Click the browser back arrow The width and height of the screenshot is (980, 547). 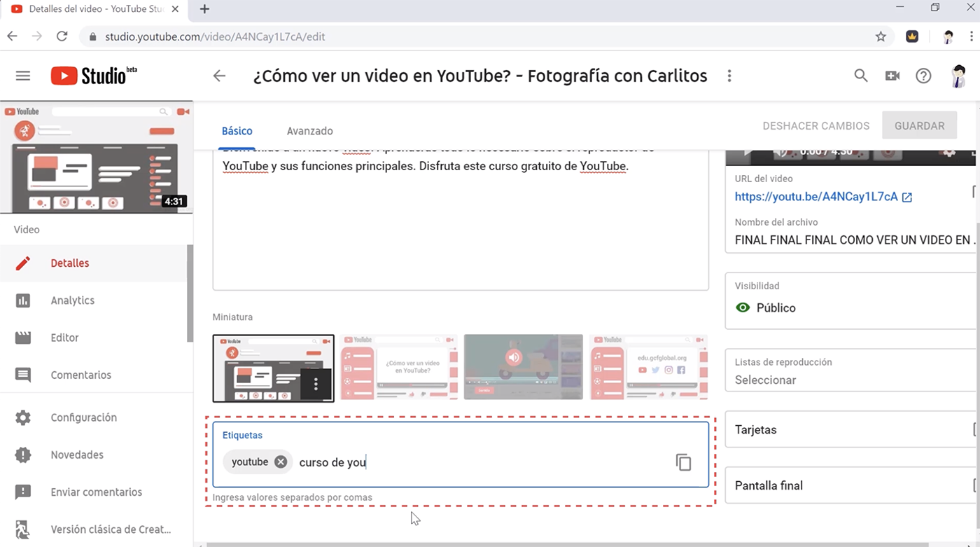tap(12, 36)
